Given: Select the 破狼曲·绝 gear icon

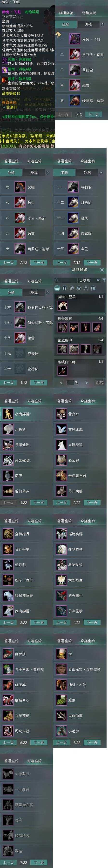Looking at the screenshot, I should [62, 371].
